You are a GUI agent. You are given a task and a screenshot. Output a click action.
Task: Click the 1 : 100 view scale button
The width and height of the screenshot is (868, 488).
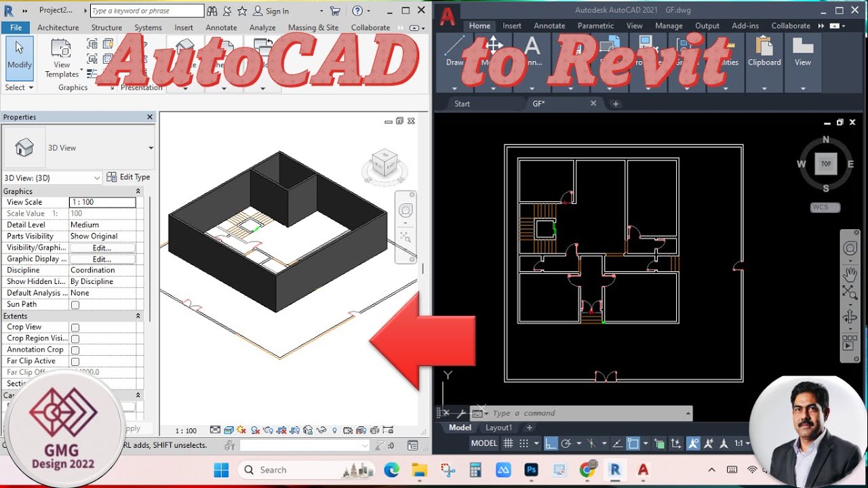coord(186,430)
